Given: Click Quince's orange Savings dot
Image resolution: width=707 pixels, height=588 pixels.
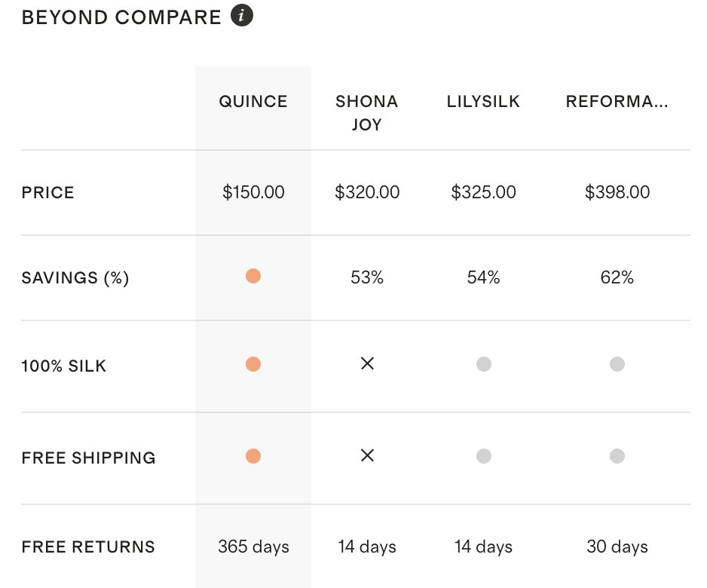Looking at the screenshot, I should pos(253,277).
